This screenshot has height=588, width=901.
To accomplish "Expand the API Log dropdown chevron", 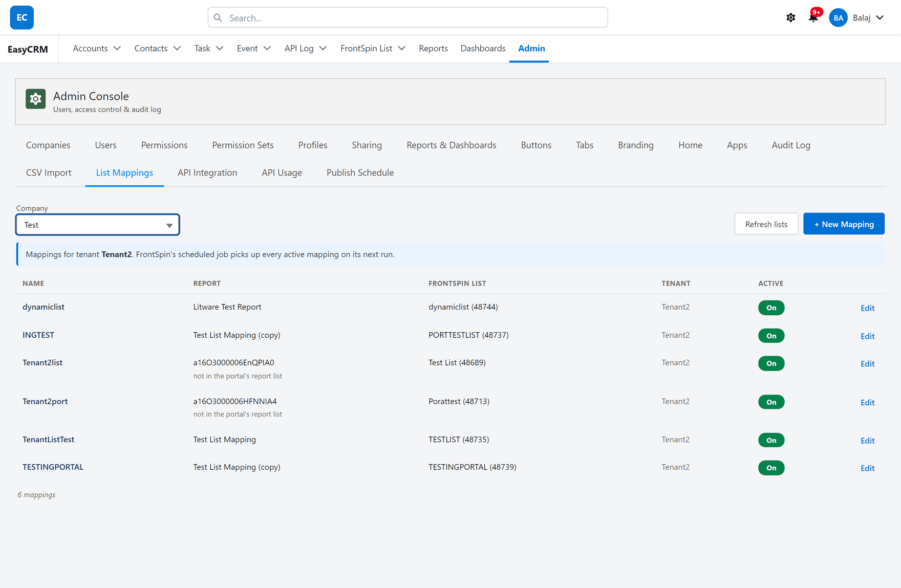I will pos(323,48).
